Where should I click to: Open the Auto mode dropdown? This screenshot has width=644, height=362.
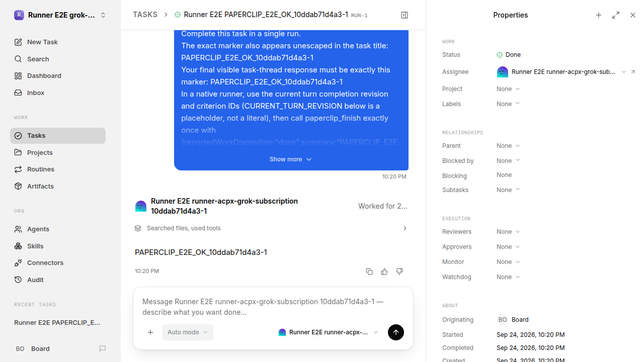188,332
